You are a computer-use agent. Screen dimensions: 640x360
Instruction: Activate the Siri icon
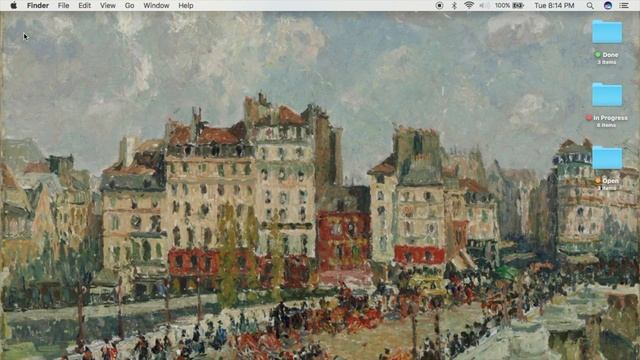point(608,5)
